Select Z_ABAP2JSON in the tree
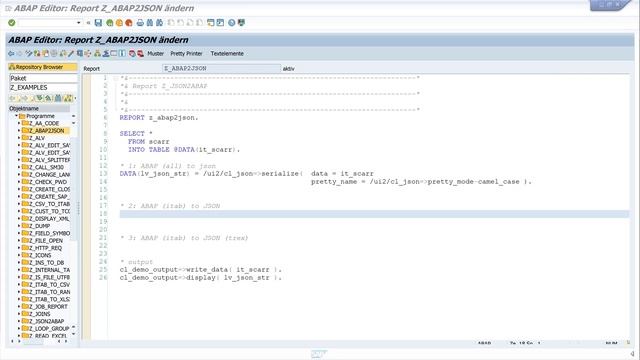The height and width of the screenshot is (360, 640). 46,131
